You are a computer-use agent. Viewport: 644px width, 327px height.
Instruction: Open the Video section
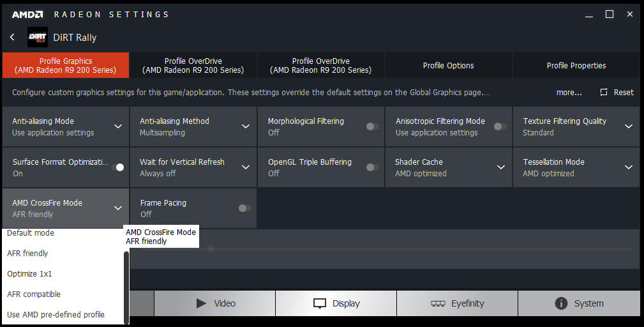(215, 303)
